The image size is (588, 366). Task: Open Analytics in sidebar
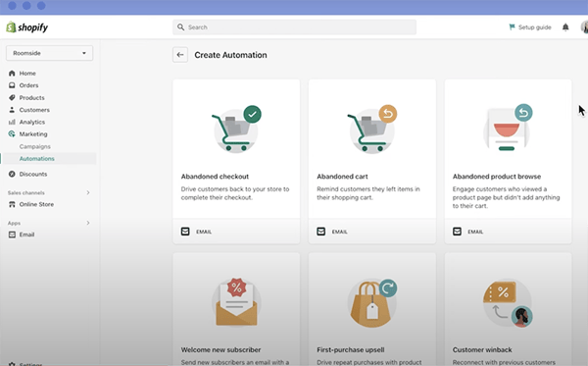coord(32,122)
